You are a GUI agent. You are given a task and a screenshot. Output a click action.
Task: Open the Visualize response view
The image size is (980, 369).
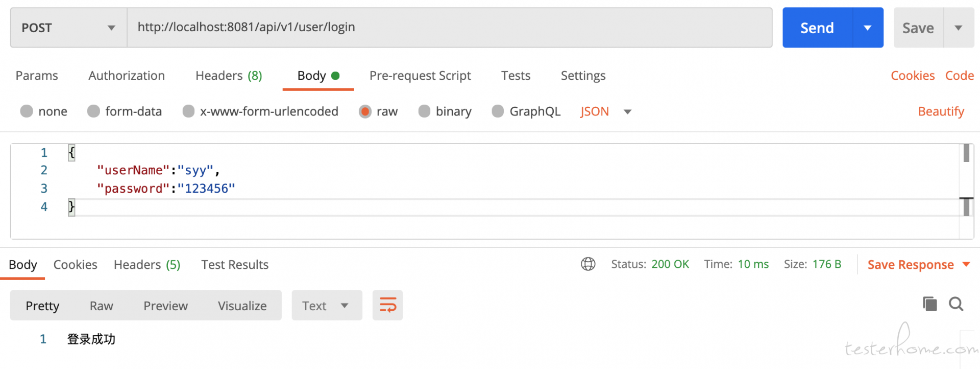point(242,306)
